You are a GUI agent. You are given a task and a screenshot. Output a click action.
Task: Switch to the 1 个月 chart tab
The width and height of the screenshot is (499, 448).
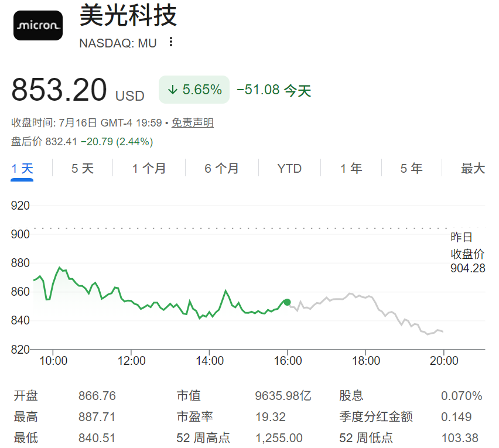pos(149,169)
